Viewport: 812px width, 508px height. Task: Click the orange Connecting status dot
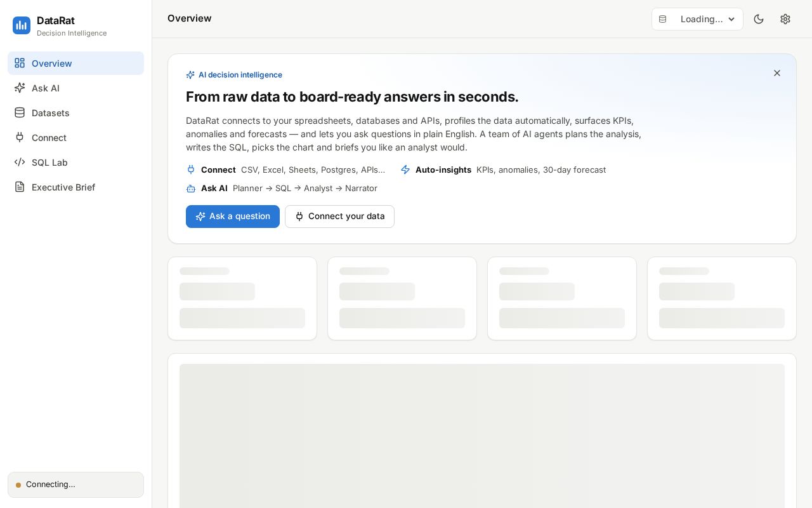click(18, 485)
